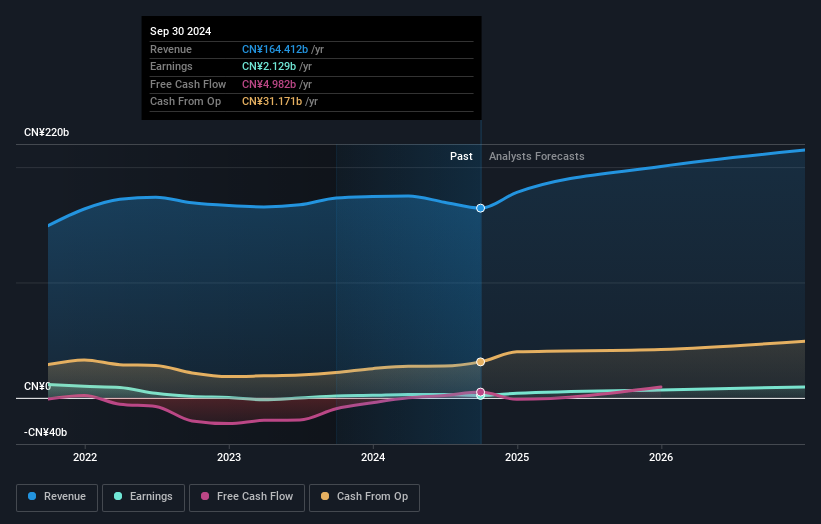
Task: Click the Sep 30 2024 tooltip date
Action: click(181, 31)
